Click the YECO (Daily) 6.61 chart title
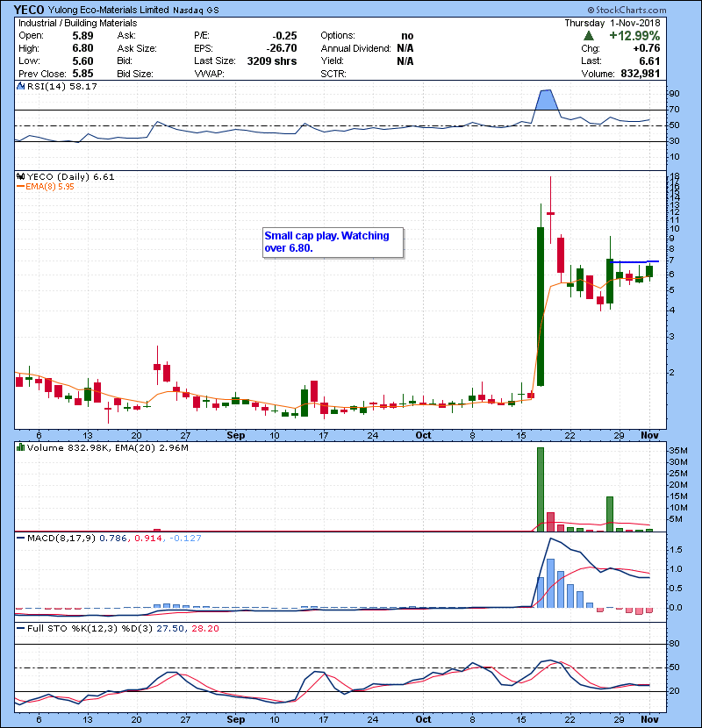This screenshot has width=702, height=728. (70, 176)
